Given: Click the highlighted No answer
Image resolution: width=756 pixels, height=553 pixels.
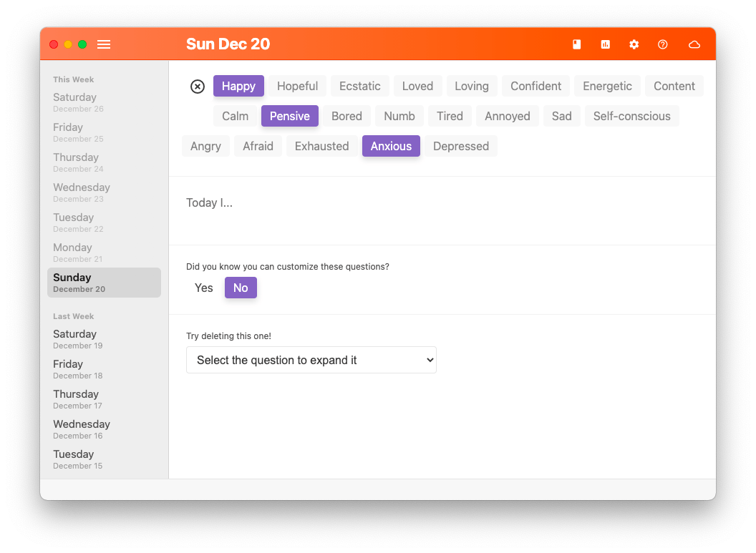Looking at the screenshot, I should tap(241, 288).
